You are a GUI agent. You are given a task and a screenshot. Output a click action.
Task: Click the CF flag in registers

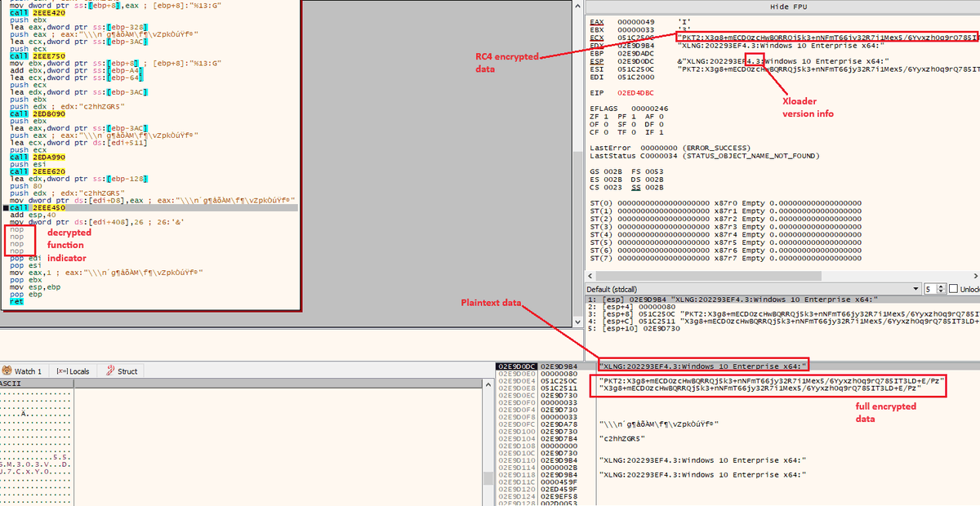[x=599, y=132]
